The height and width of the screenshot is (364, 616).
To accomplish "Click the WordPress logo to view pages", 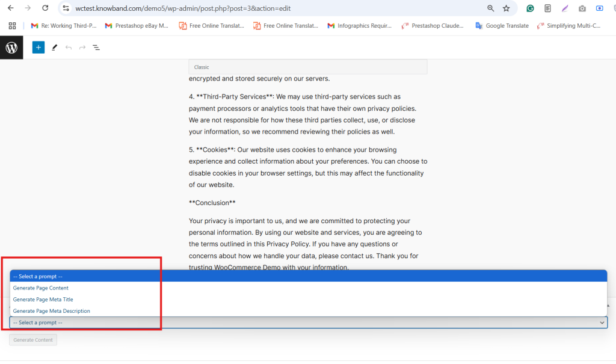I will [x=11, y=48].
